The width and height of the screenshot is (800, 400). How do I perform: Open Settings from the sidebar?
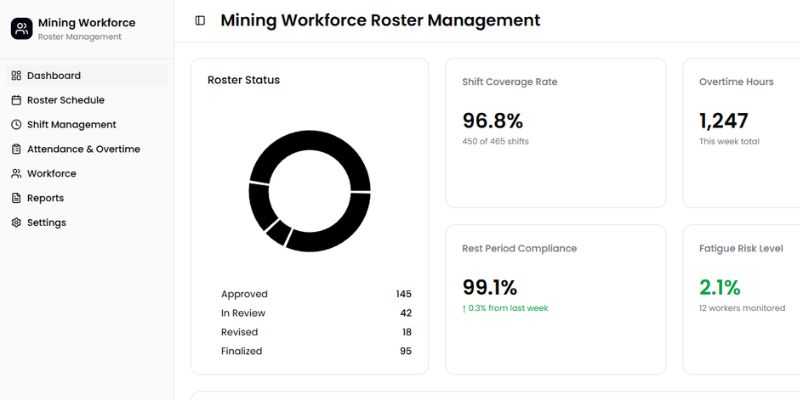[x=87, y=222]
